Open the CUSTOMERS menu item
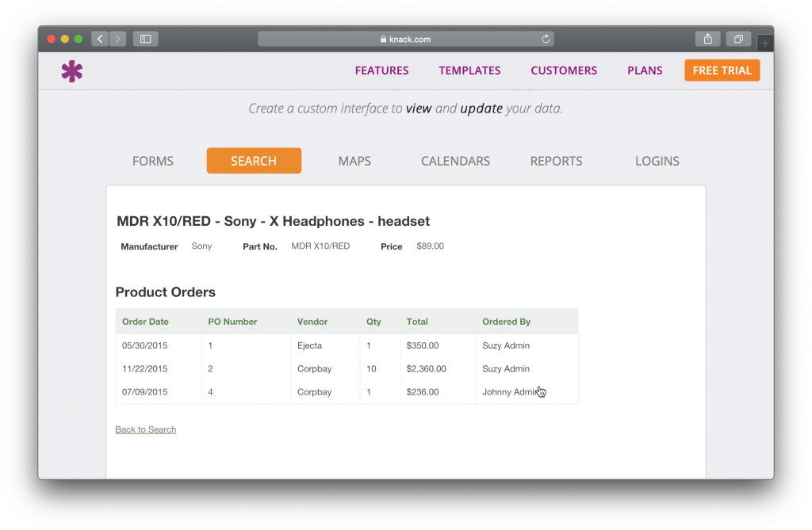 (564, 71)
